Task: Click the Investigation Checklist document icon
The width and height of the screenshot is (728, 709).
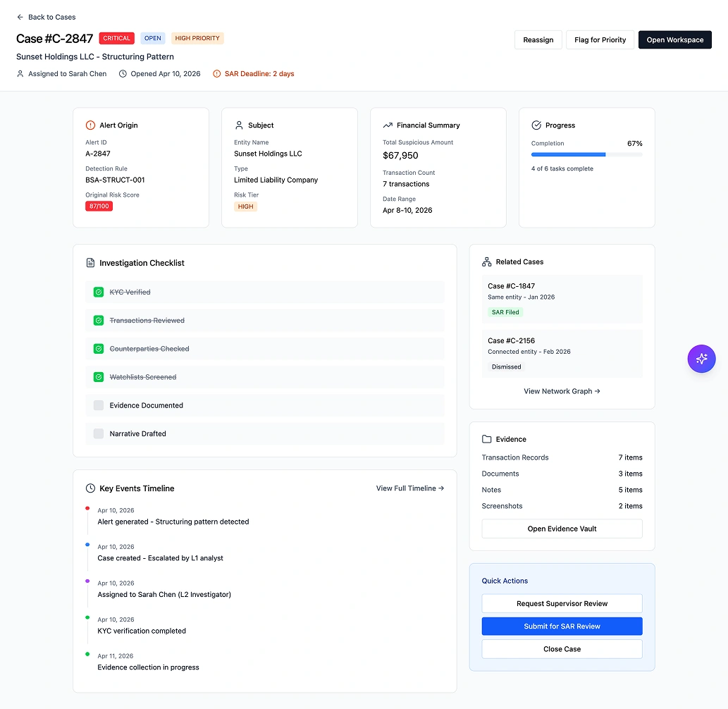Action: point(90,262)
